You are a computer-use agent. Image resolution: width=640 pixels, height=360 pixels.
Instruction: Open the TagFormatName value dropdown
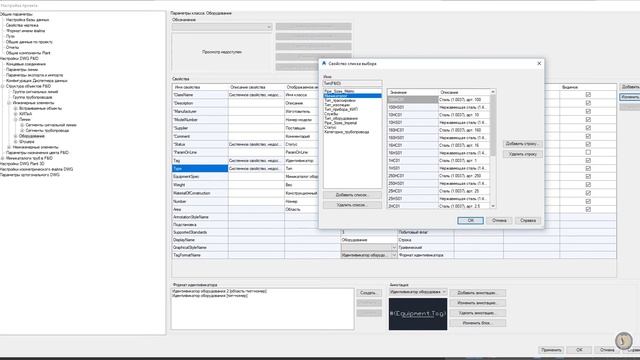394,255
